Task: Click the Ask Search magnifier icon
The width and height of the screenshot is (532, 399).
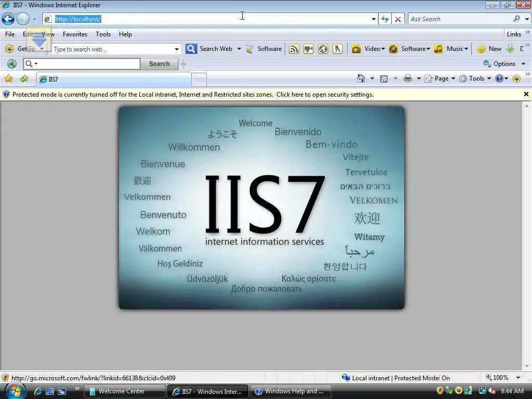Action: coord(517,19)
